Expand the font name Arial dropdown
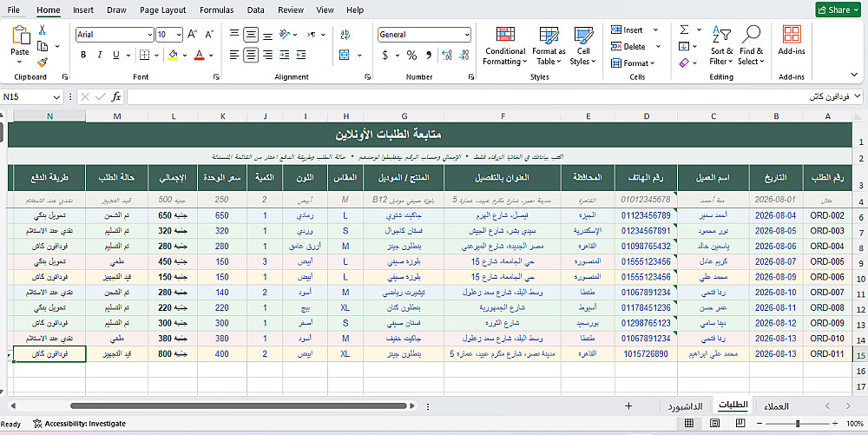 click(150, 35)
